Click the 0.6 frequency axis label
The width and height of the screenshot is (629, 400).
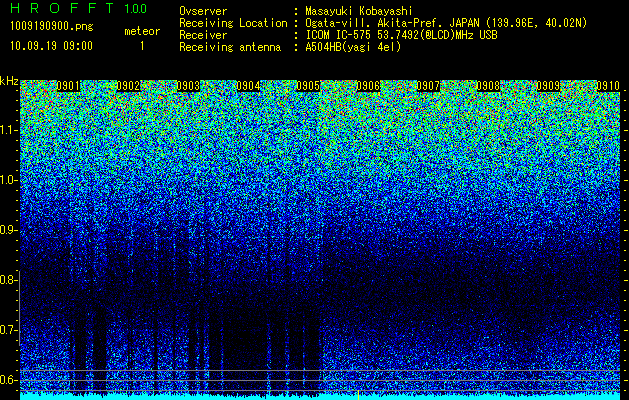[x=8, y=380]
